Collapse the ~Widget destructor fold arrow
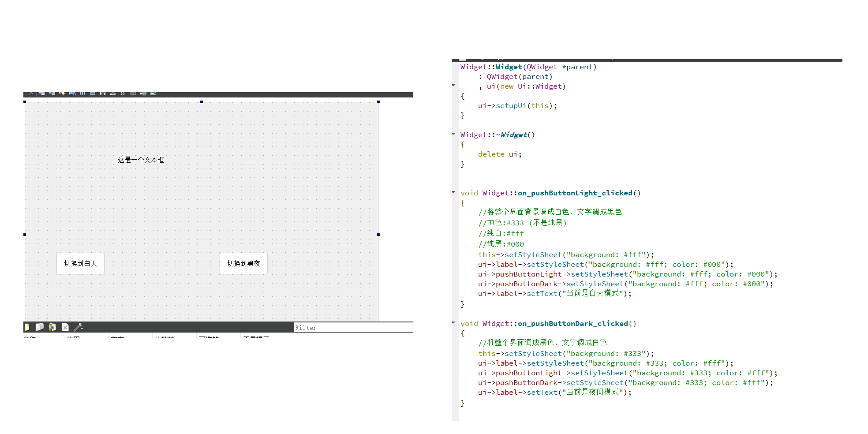 coord(453,134)
